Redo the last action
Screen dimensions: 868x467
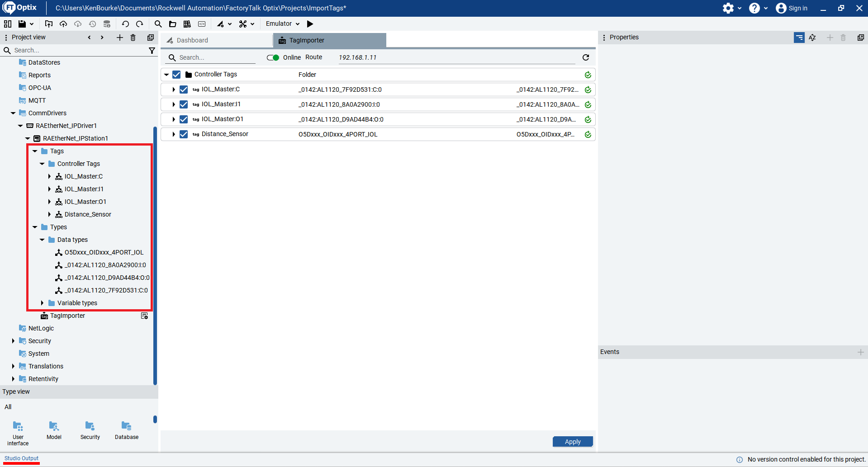click(140, 24)
